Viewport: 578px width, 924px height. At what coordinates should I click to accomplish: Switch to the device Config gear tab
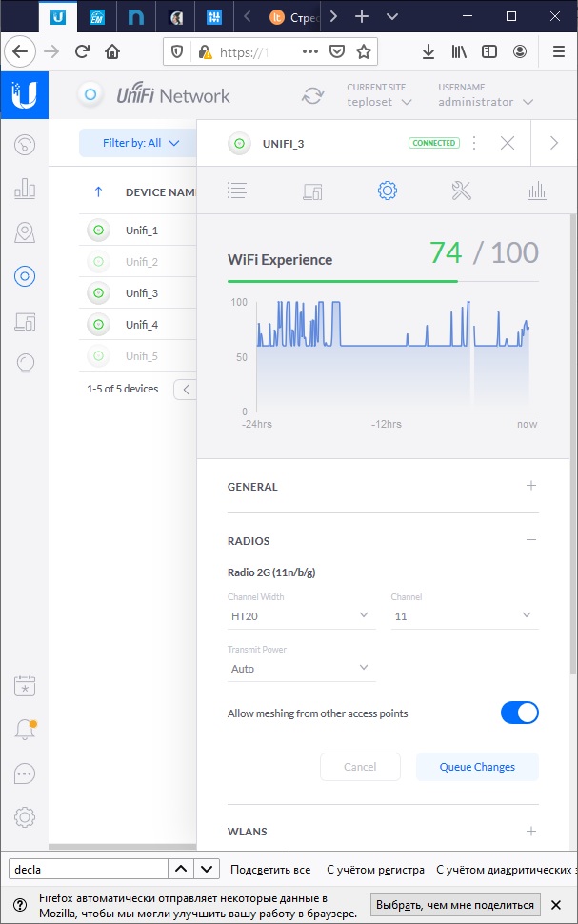point(388,191)
